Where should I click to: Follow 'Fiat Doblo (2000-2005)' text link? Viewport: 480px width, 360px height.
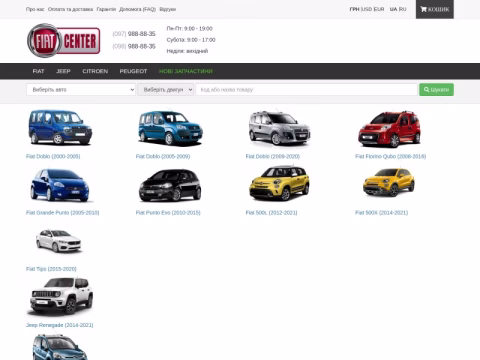pyautogui.click(x=53, y=156)
